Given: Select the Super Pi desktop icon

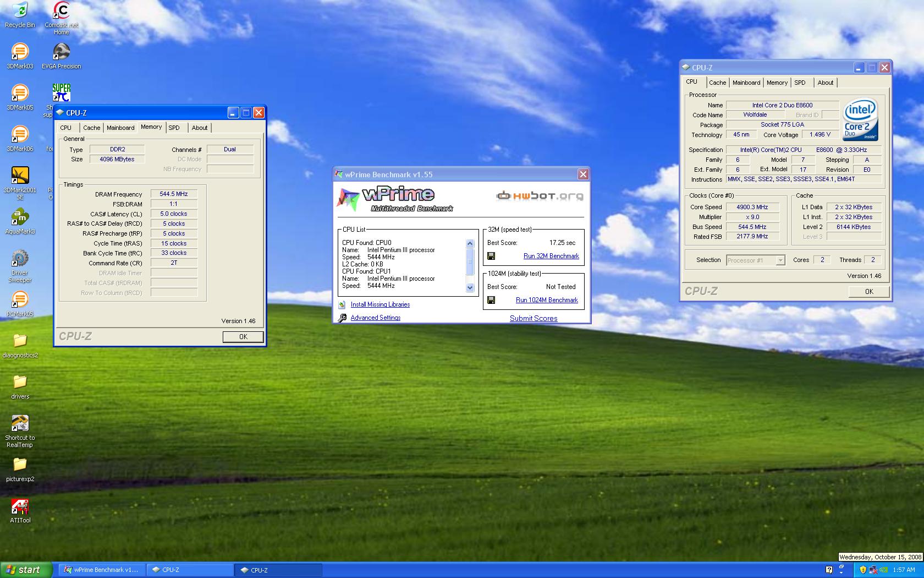Looking at the screenshot, I should (61, 92).
